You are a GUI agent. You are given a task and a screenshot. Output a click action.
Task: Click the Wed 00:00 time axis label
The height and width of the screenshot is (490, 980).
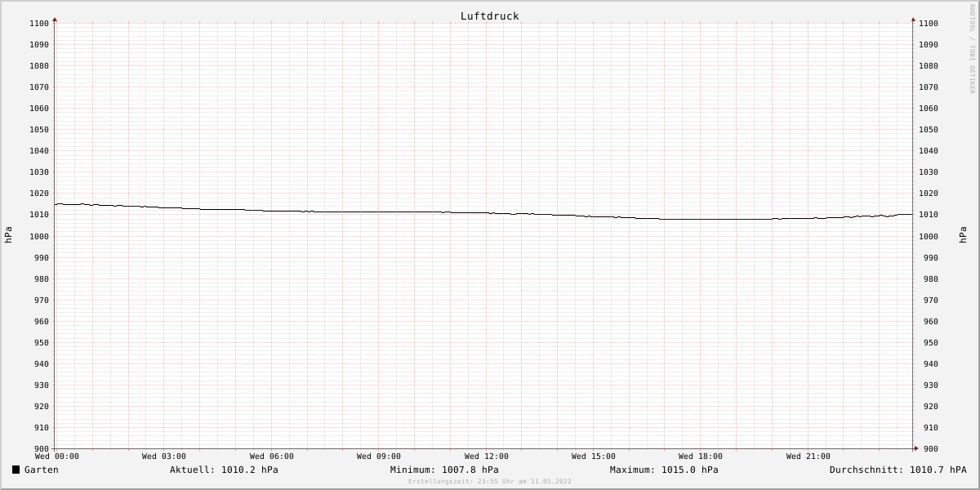[57, 457]
